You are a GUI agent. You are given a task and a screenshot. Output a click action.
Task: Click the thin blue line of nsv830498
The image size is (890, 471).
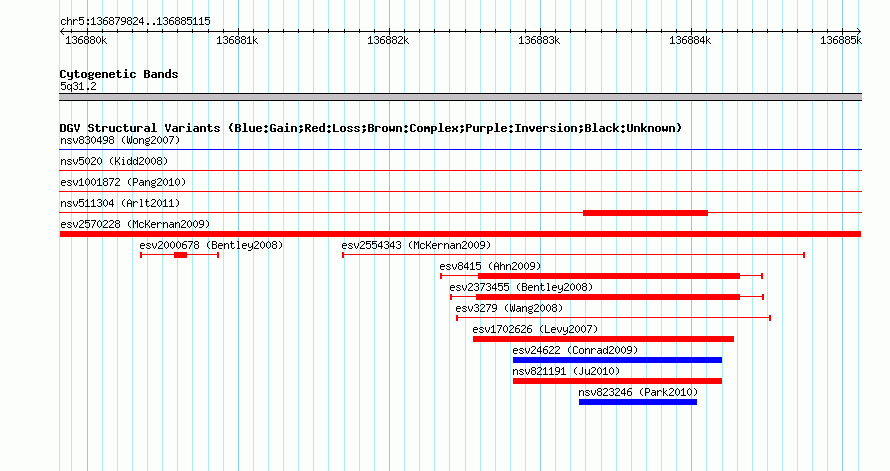pyautogui.click(x=460, y=150)
